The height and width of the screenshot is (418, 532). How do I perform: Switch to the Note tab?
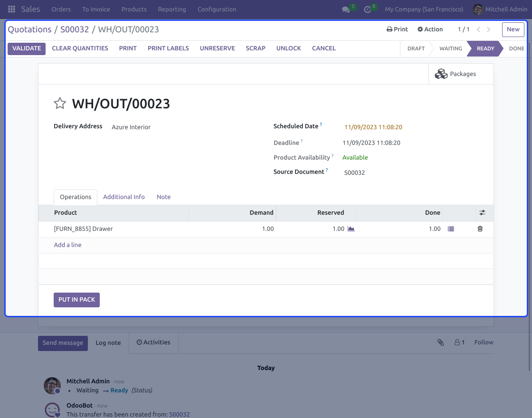pyautogui.click(x=163, y=197)
